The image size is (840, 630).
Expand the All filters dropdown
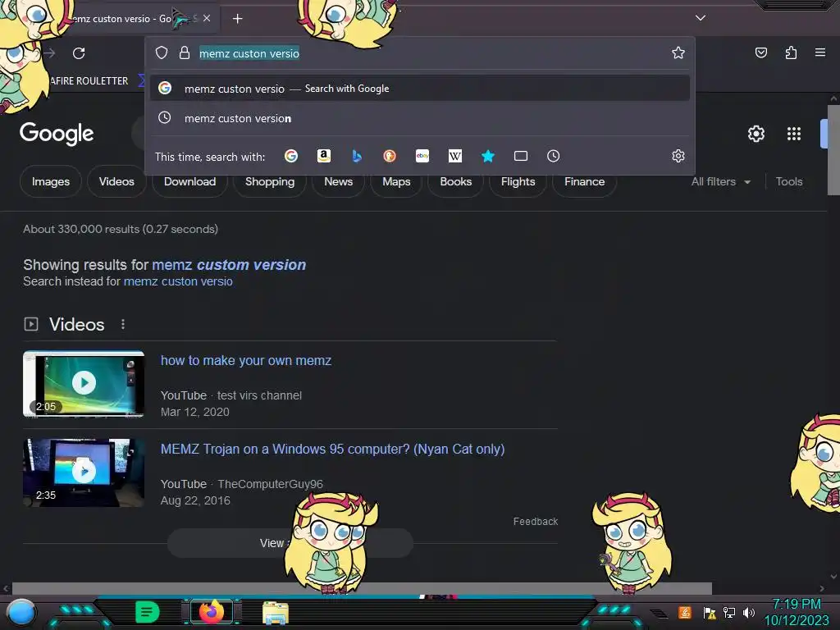point(720,181)
